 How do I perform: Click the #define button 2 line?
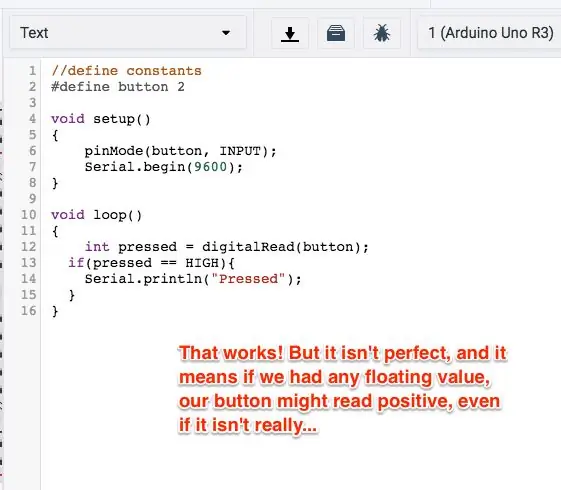(118, 87)
